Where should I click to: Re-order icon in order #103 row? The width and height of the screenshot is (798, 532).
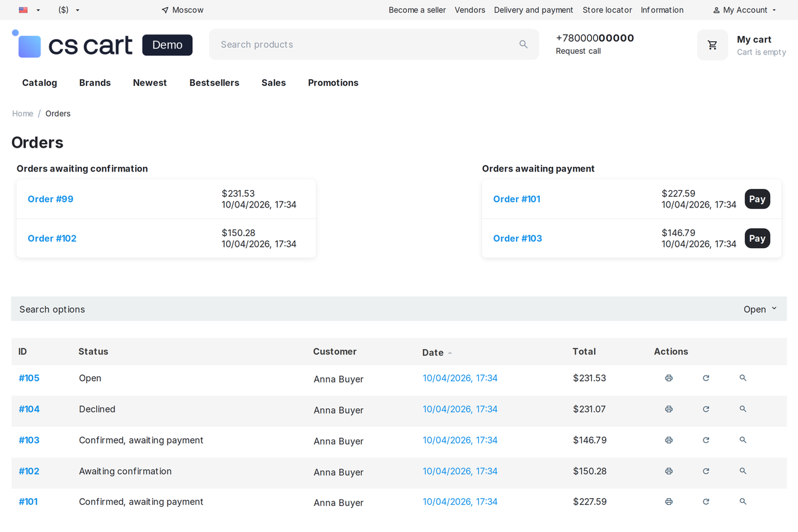pos(706,440)
